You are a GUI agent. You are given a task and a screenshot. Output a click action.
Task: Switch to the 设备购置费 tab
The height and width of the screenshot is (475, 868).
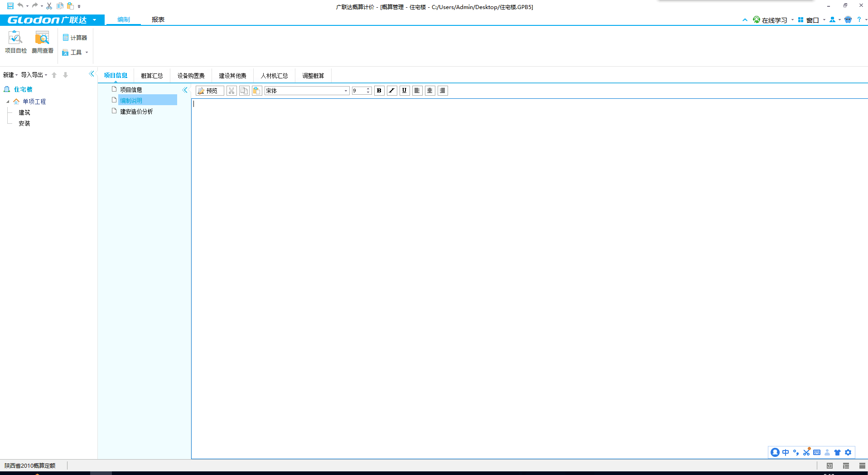pyautogui.click(x=191, y=76)
